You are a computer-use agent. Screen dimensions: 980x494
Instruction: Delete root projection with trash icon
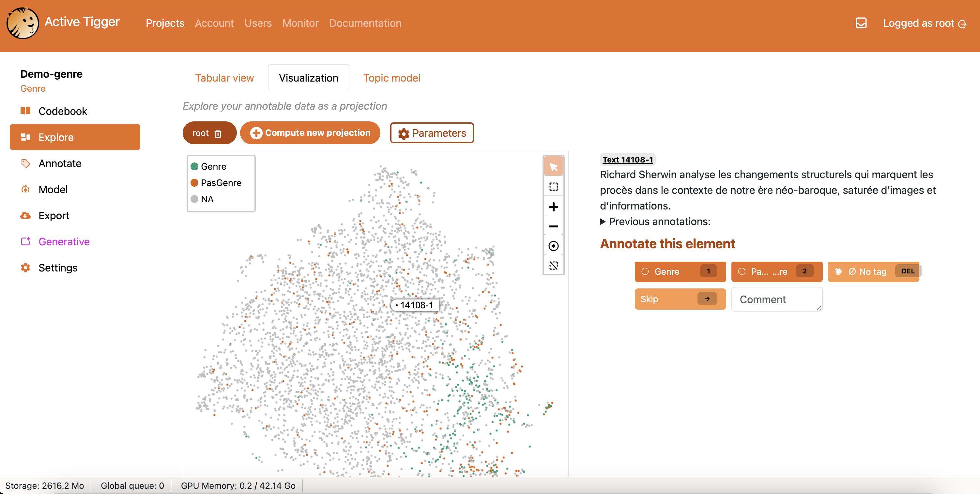point(218,133)
